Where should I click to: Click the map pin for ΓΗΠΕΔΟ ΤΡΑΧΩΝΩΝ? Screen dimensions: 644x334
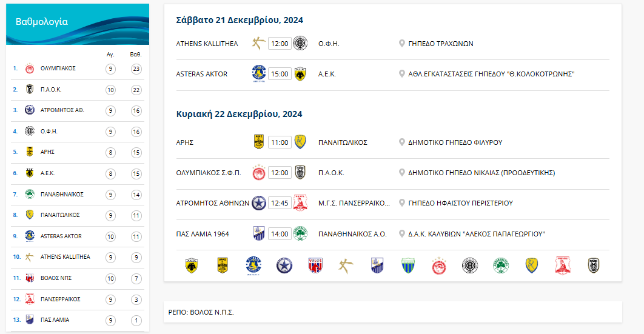coord(401,44)
